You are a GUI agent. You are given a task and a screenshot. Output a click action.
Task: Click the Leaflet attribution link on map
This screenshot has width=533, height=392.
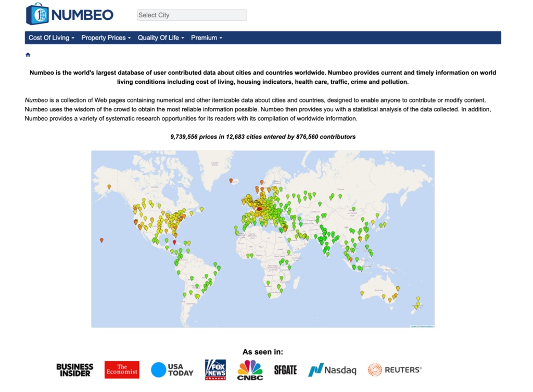pyautogui.click(x=413, y=326)
